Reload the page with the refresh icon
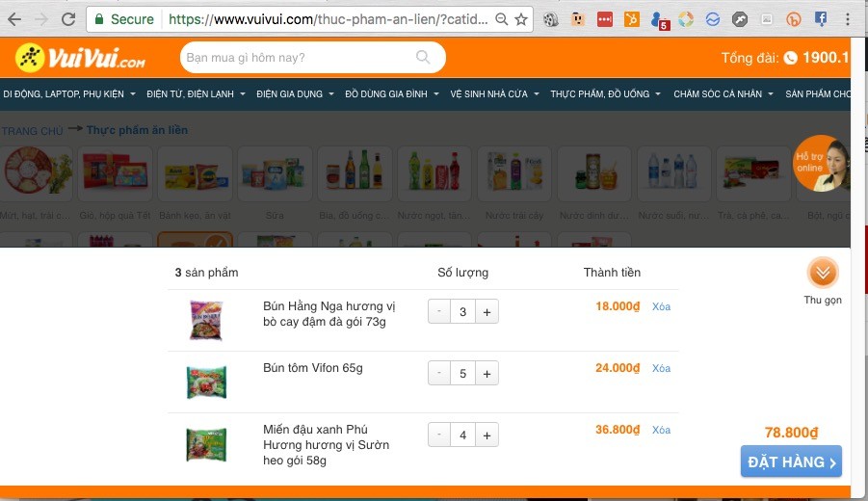The image size is (868, 501). (x=68, y=19)
